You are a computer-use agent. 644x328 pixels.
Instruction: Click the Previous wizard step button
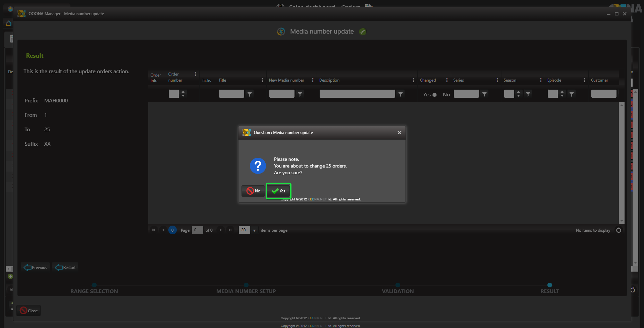click(x=36, y=268)
